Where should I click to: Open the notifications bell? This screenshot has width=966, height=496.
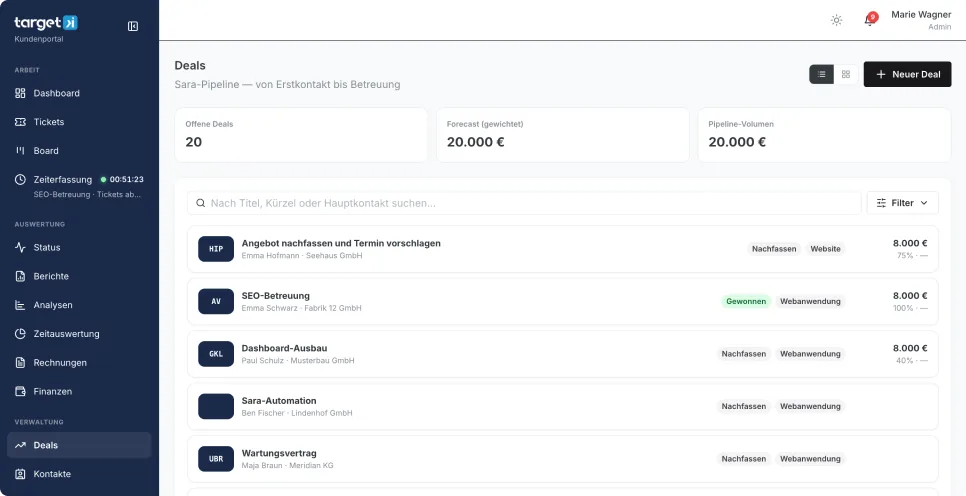[869, 20]
